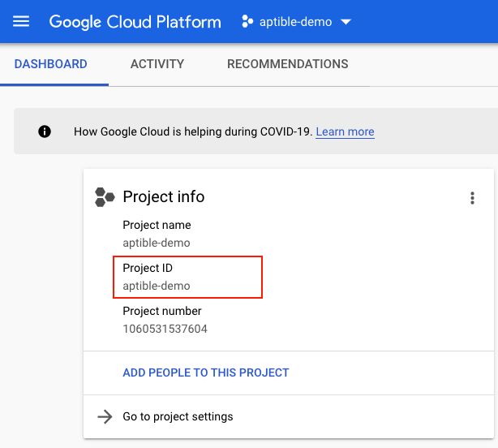Click the Google Cloud Platform logo
Screen dimensions: 498x448
tap(135, 22)
